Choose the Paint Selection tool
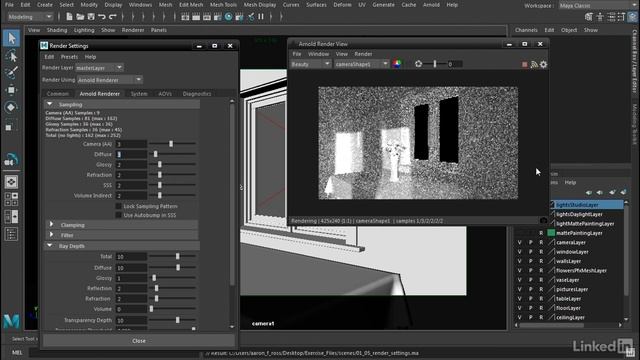The width and height of the screenshot is (640, 360). pos(11,73)
